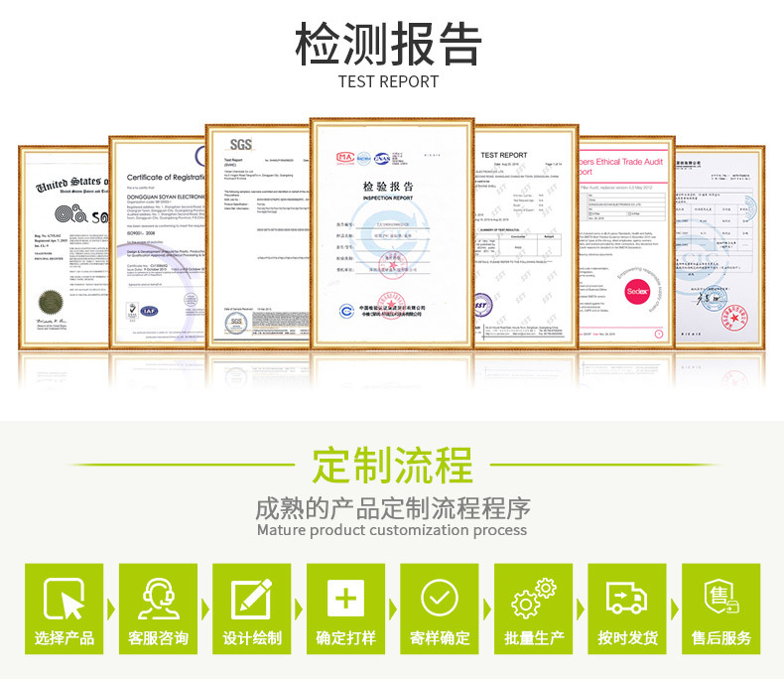784x682 pixels.
Task: Select the 确定打样 label text
Action: [x=345, y=638]
